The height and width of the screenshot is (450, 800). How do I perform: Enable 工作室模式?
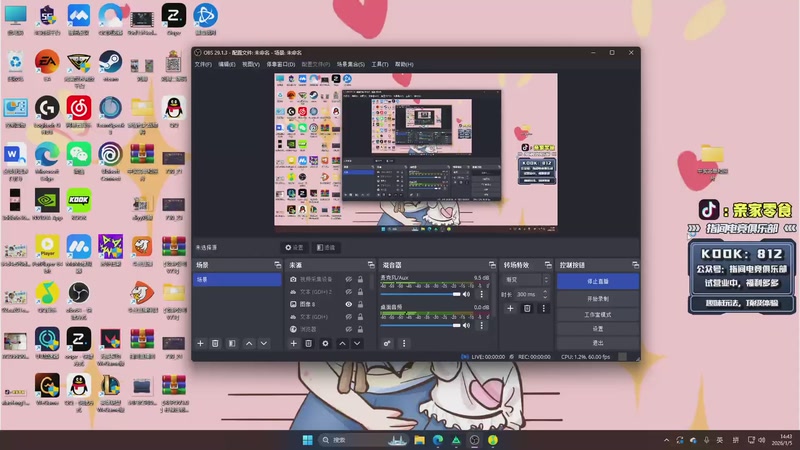(x=597, y=314)
